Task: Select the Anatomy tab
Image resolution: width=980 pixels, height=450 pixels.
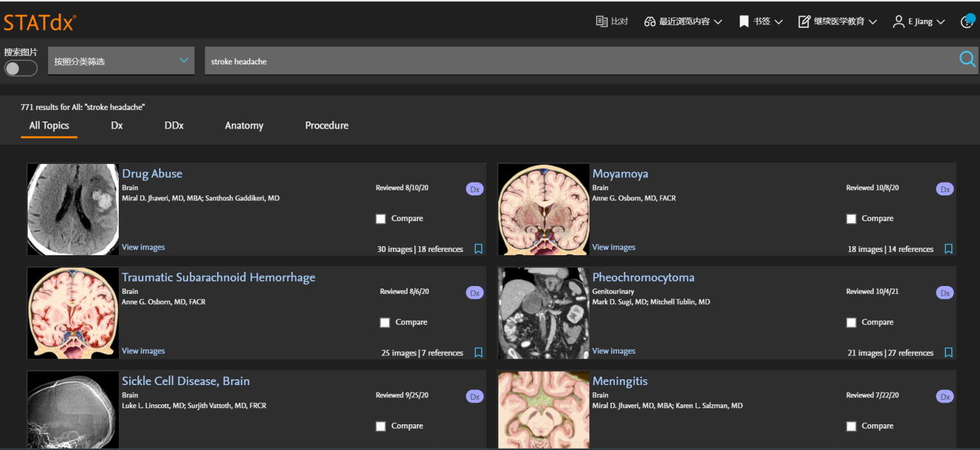Action: pos(244,125)
